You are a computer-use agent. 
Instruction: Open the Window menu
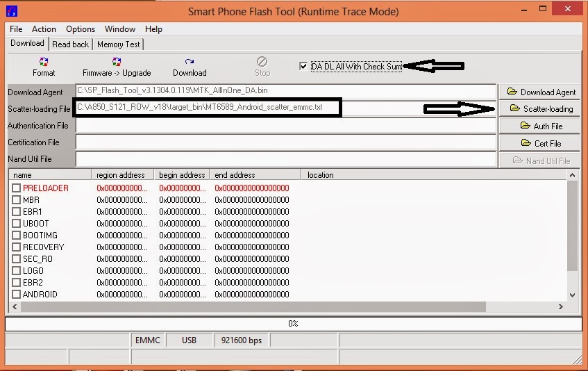120,29
